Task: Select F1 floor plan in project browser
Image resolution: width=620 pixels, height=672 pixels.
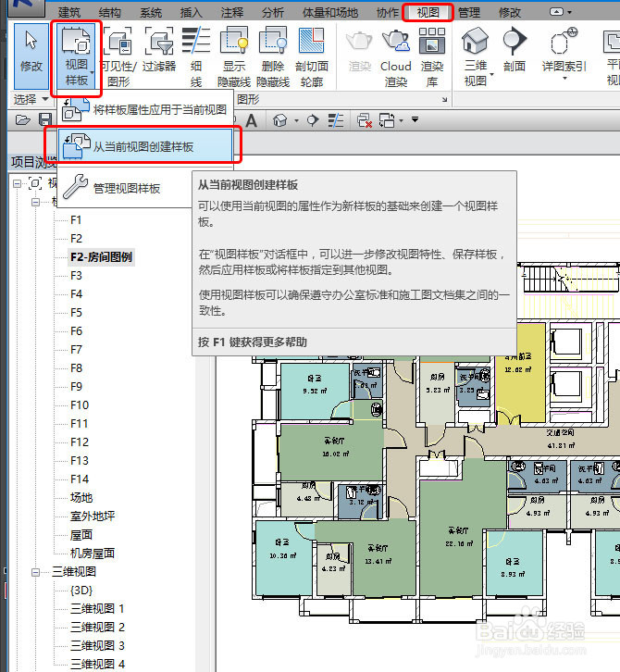Action: click(76, 220)
